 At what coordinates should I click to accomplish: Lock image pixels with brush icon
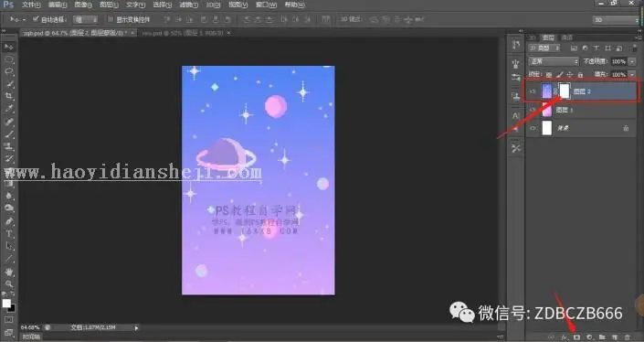pos(559,74)
